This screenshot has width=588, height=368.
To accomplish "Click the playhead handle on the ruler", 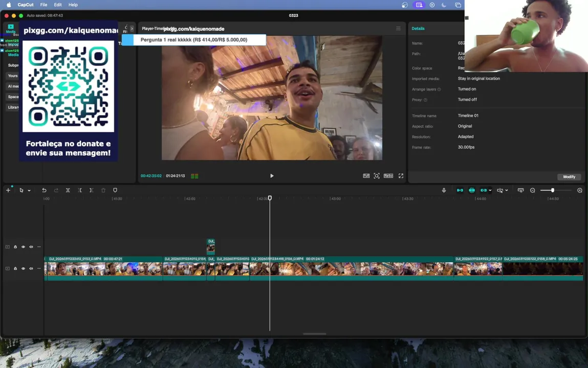I will click(270, 198).
